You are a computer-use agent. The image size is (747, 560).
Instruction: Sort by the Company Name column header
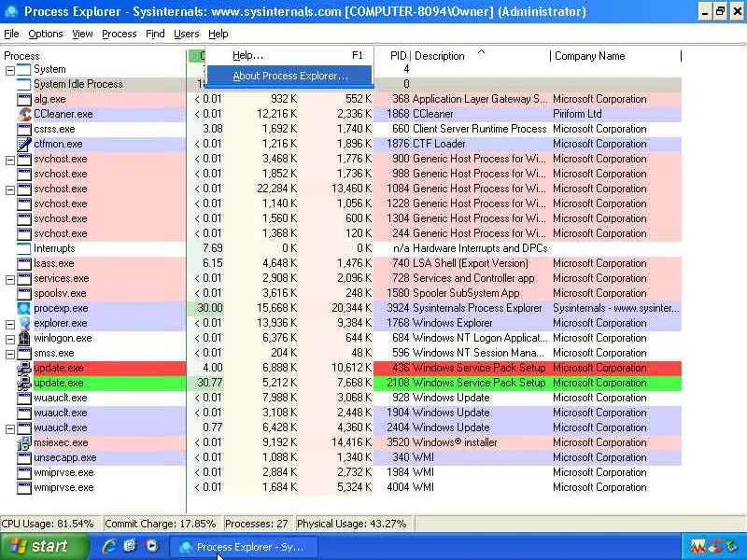616,56
